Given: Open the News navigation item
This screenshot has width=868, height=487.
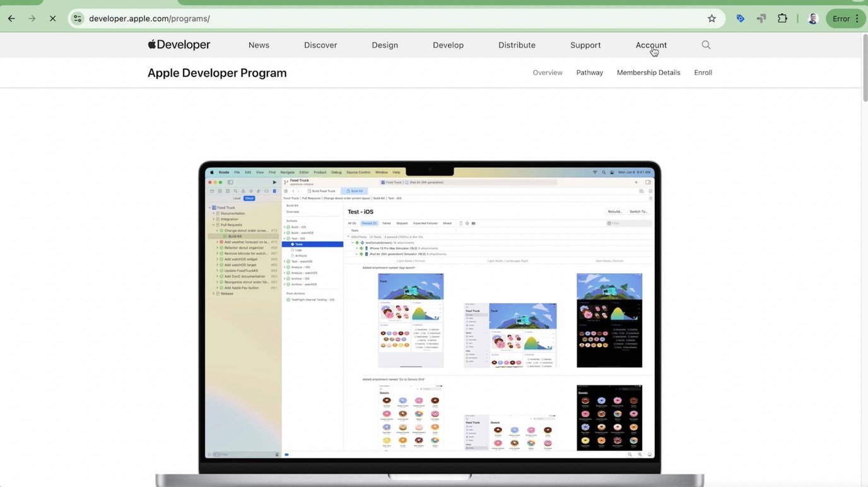Looking at the screenshot, I should coord(259,45).
